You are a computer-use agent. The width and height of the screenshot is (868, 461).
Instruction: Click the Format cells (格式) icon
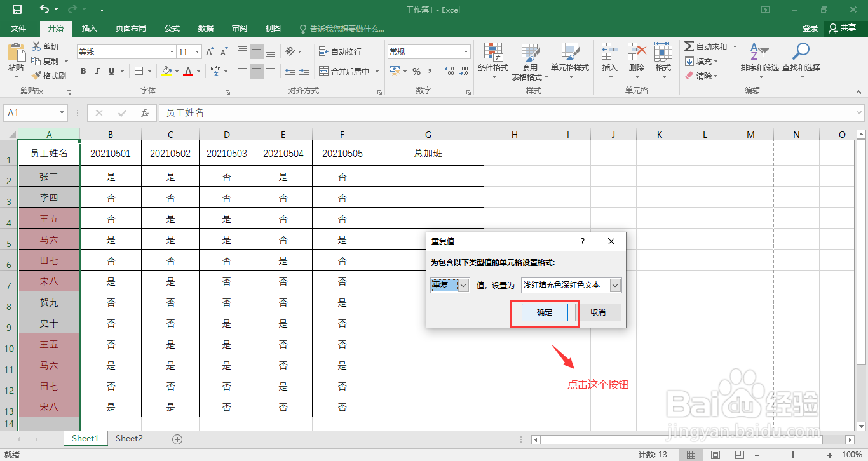click(x=663, y=52)
